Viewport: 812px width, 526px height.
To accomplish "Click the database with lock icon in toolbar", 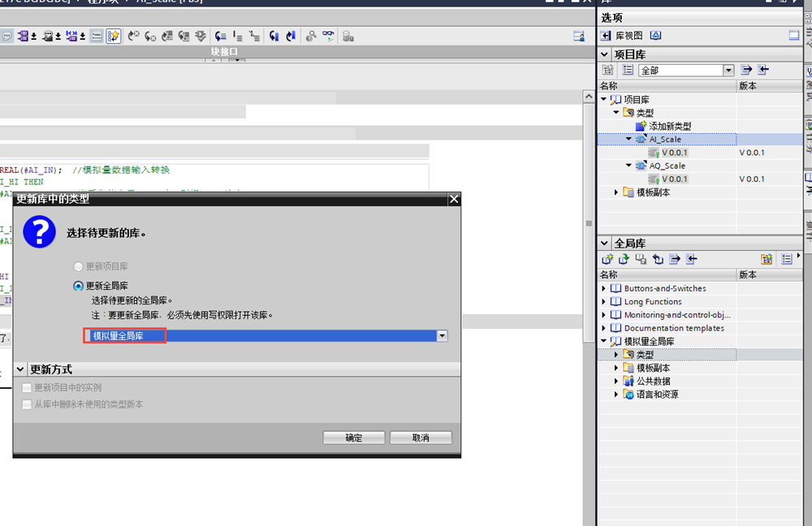I will (x=348, y=37).
